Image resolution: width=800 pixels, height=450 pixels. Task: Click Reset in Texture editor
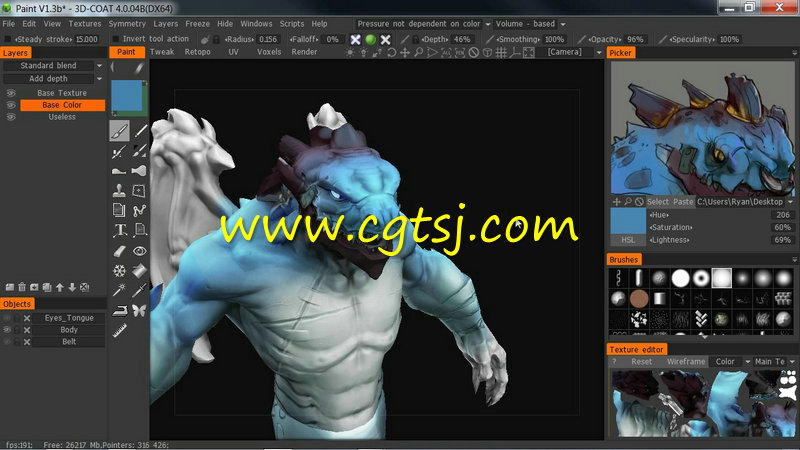pos(641,362)
